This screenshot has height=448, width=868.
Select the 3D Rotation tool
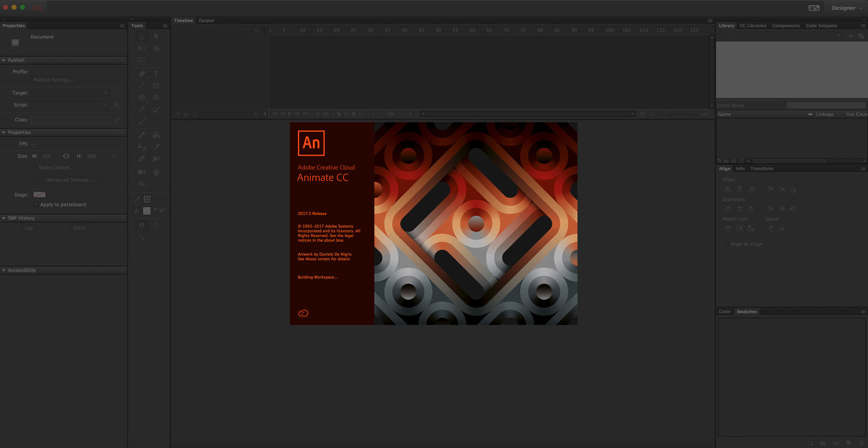point(156,49)
